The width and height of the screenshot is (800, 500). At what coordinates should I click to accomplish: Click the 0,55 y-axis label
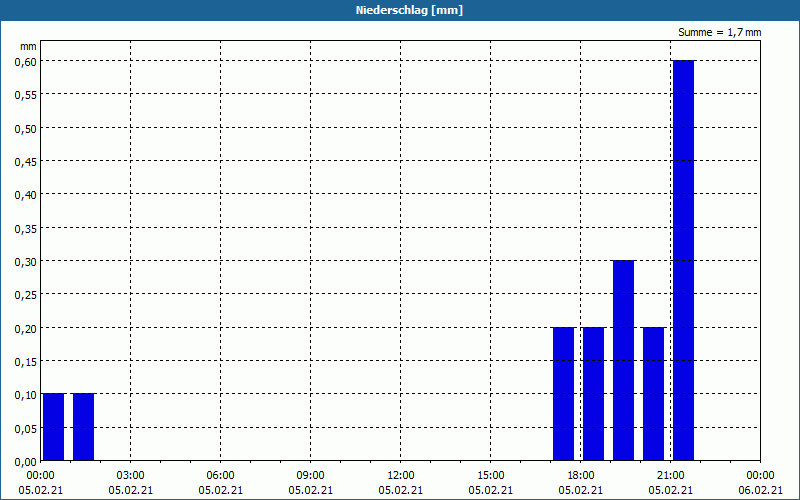pos(26,94)
